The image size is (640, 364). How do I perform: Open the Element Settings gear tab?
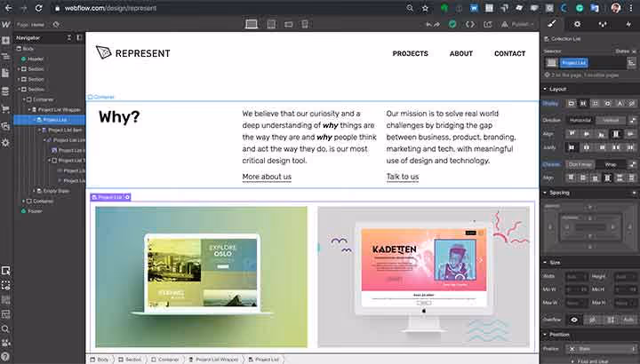pyautogui.click(x=577, y=25)
